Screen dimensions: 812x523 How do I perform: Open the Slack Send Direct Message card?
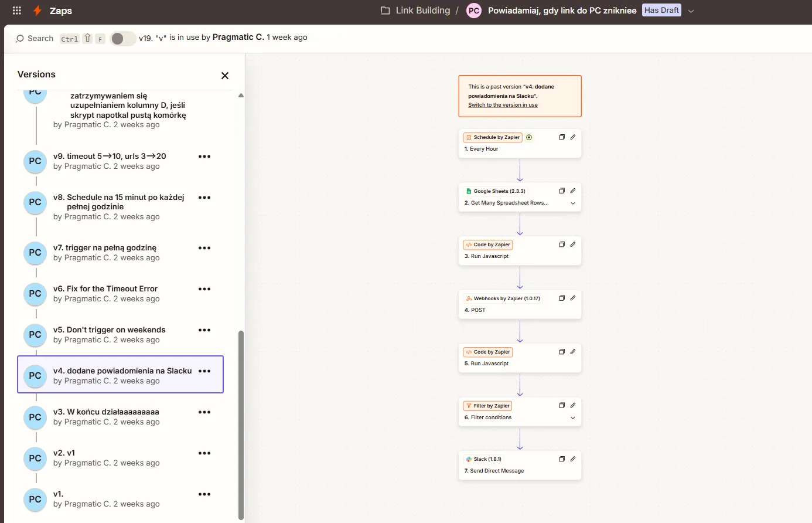tap(520, 465)
